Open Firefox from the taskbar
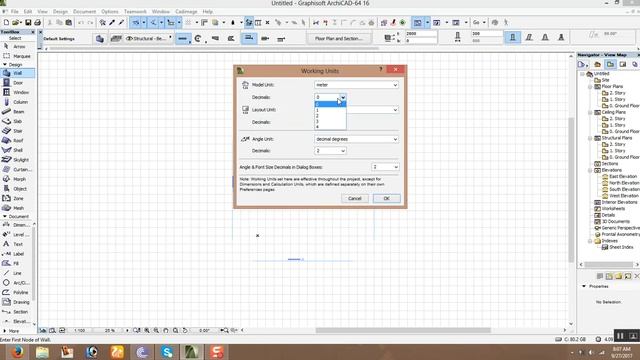This screenshot has height=360, width=640. (x=17, y=351)
